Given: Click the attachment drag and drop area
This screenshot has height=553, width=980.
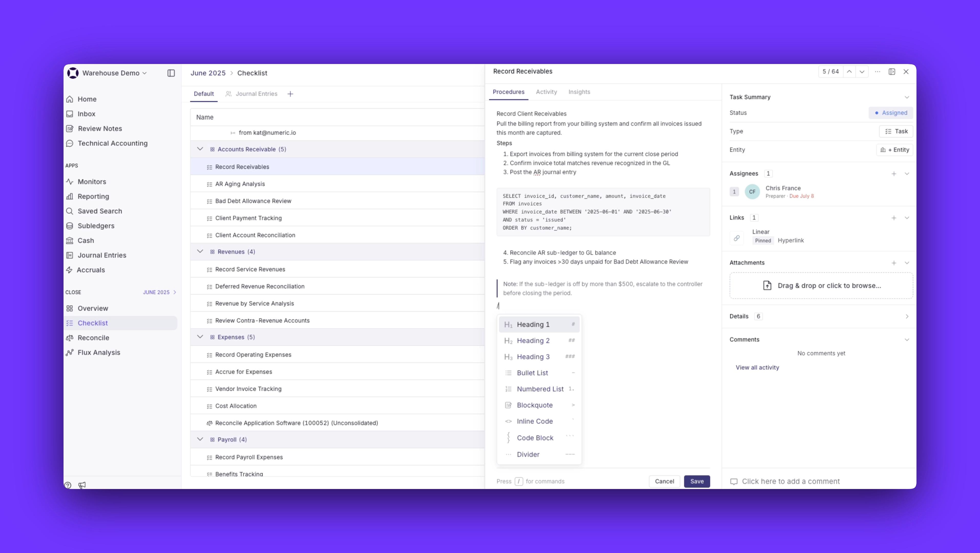Looking at the screenshot, I should [821, 286].
